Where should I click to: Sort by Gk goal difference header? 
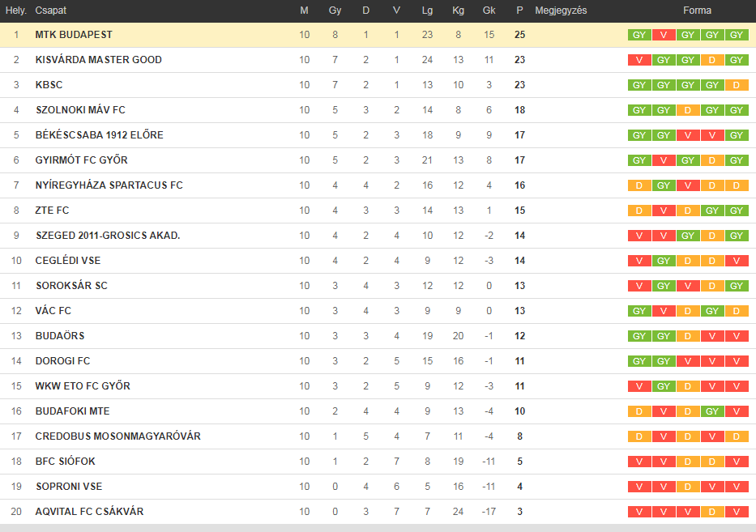point(489,10)
